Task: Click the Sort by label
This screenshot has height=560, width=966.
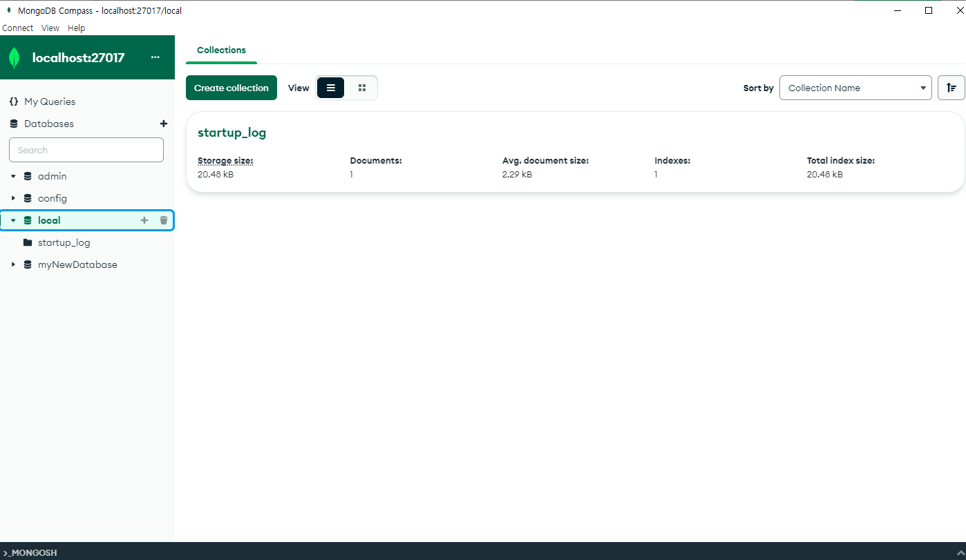Action: coord(759,88)
